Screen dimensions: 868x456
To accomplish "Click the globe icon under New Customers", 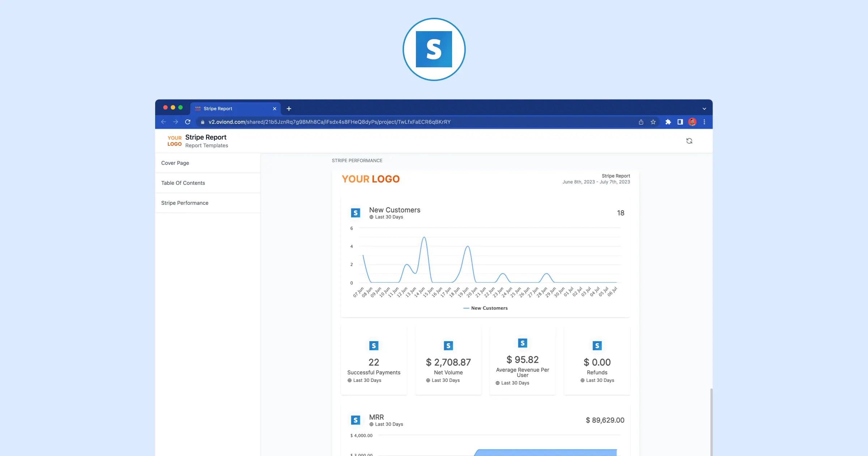I will coord(371,217).
